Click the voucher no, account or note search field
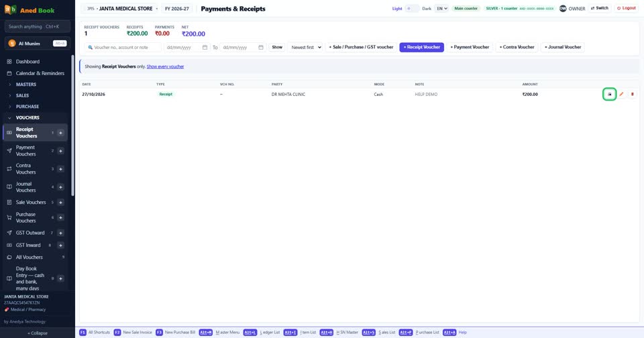The width and height of the screenshot is (644, 338). click(123, 47)
